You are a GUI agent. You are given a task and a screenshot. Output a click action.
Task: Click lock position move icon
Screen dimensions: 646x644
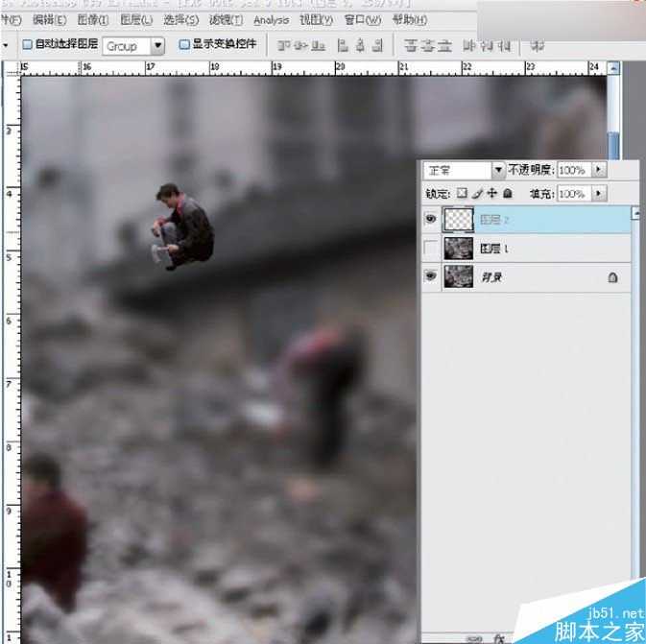click(x=491, y=194)
